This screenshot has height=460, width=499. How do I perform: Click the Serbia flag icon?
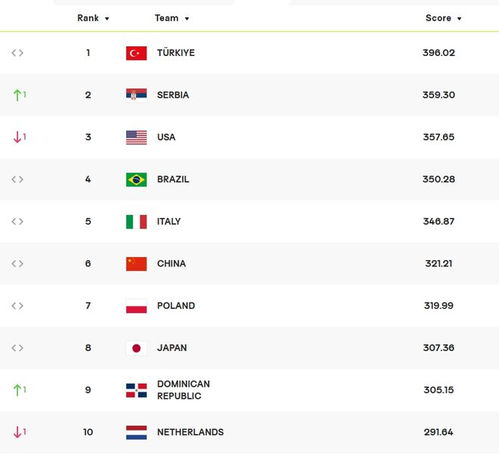tap(136, 95)
